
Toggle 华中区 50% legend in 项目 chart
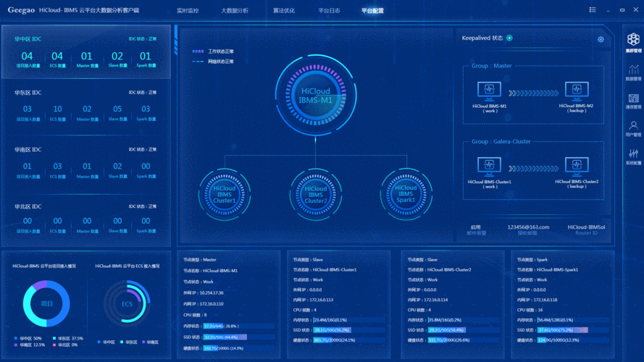point(28,339)
